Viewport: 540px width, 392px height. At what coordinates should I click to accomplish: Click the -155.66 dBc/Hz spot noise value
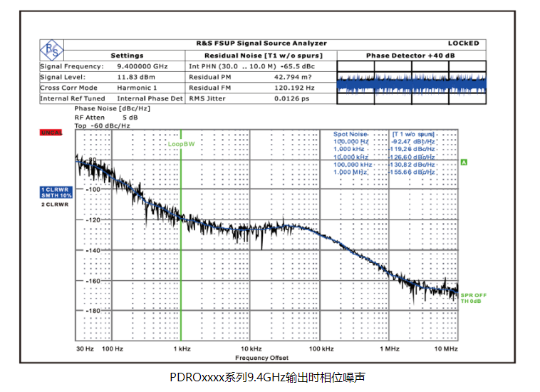412,172
